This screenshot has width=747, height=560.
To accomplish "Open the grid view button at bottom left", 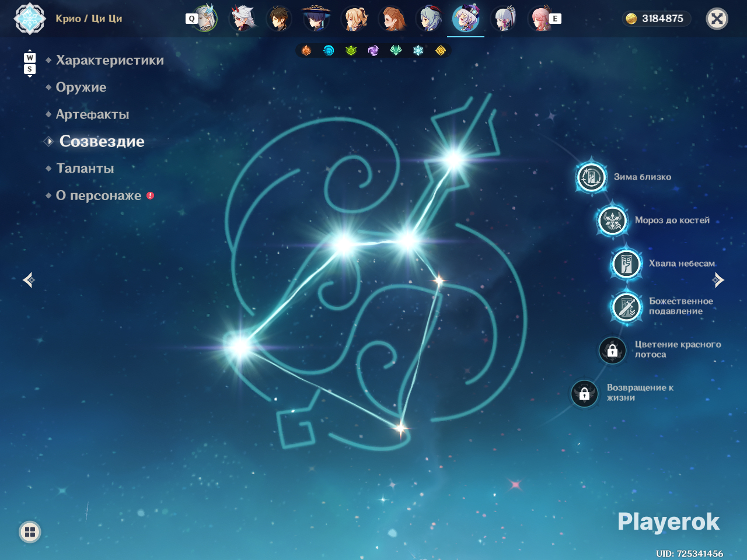I will [30, 532].
